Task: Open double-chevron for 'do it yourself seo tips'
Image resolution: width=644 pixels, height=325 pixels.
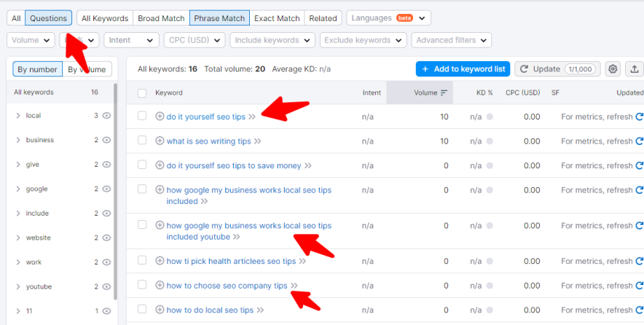Action: pyautogui.click(x=252, y=117)
